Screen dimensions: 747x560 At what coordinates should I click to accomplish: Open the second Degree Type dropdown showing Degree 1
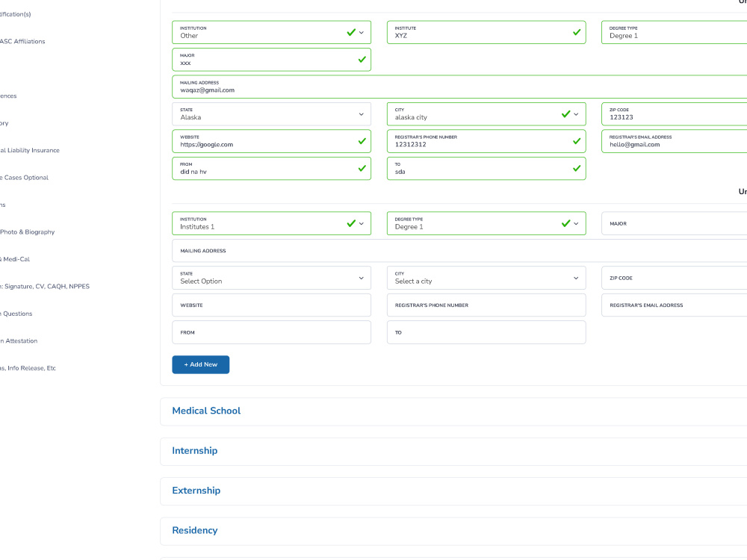tap(486, 223)
